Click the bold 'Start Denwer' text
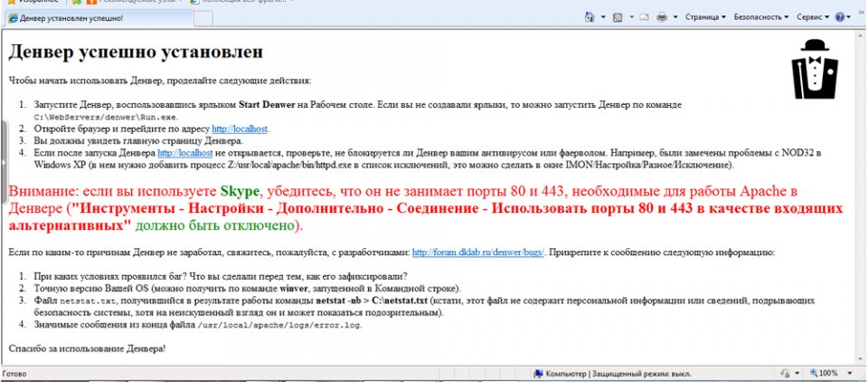868x382 pixels. 267,105
